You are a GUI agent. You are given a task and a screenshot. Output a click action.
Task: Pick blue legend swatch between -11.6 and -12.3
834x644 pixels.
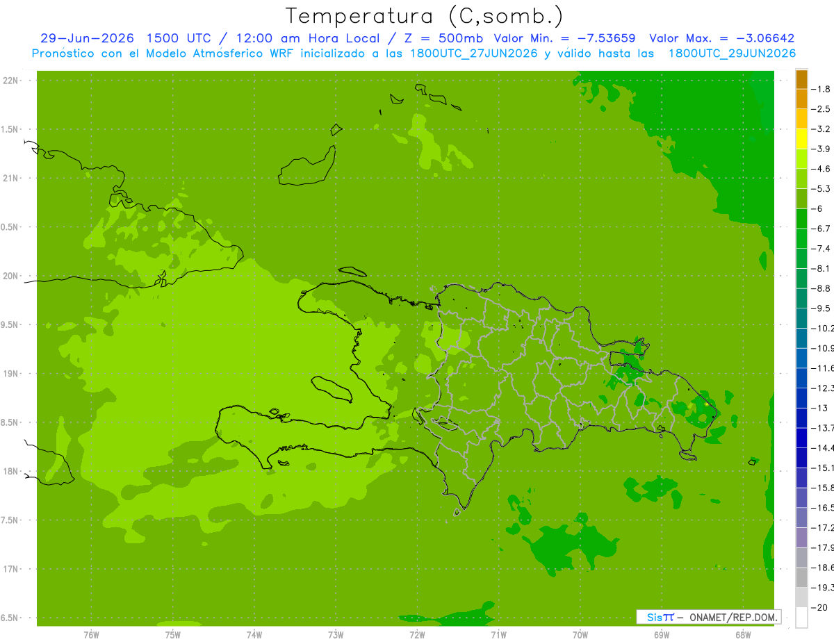tap(801, 378)
